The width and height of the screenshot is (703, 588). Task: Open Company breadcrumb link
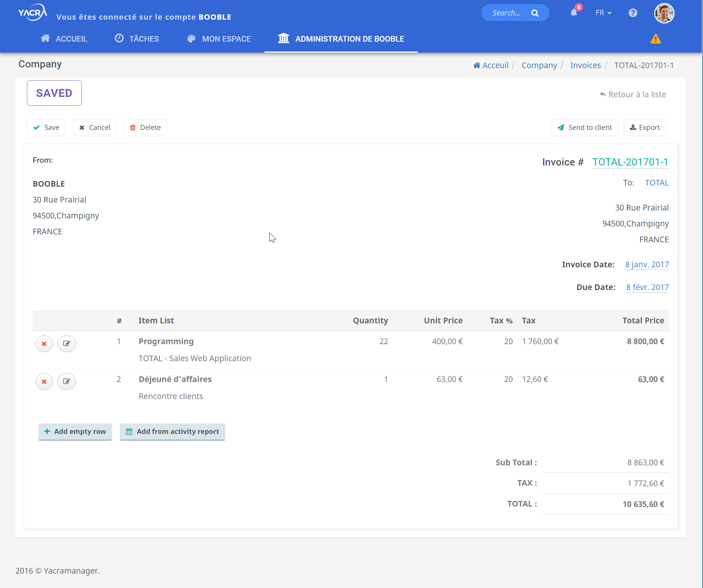(539, 66)
